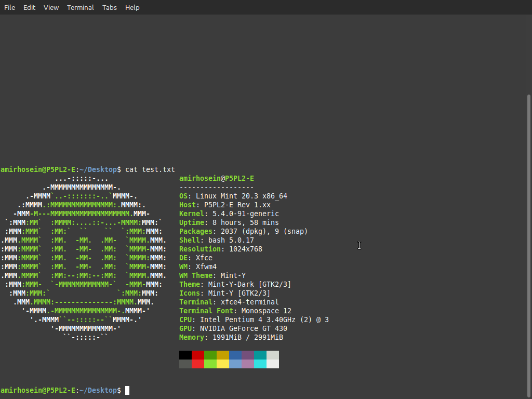Click the blinking cursor at the bottom prompt
The width and height of the screenshot is (532, 399).
(x=127, y=391)
